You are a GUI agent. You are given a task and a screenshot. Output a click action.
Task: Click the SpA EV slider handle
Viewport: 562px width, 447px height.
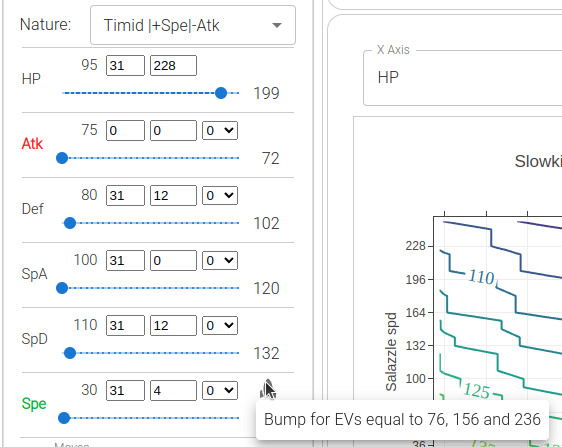click(62, 288)
